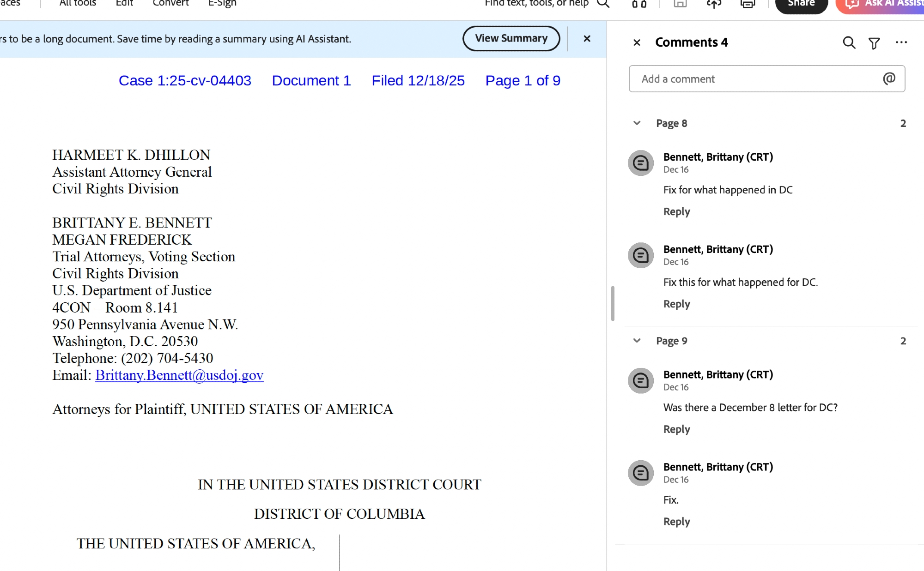Select the 'Was there a December 8 letter' comment icon
Screen dimensions: 924x571
[641, 381]
